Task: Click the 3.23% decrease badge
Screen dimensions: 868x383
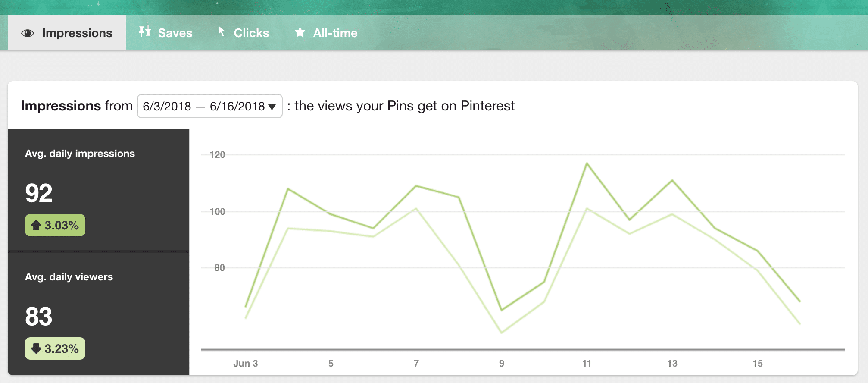Action: pyautogui.click(x=55, y=348)
